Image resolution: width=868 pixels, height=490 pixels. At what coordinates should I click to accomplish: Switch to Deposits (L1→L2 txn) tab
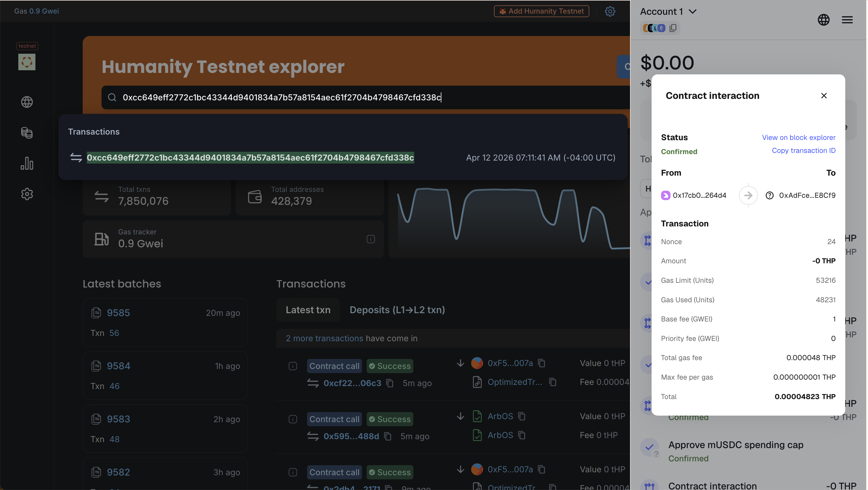pyautogui.click(x=397, y=310)
